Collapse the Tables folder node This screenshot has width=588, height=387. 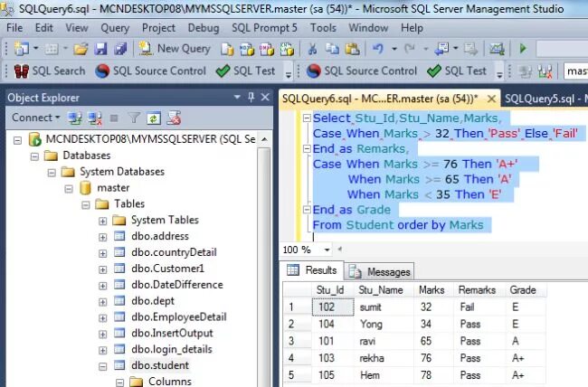(86, 204)
